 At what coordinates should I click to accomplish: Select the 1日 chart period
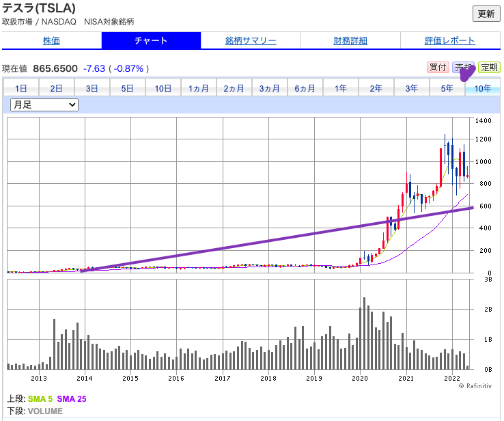[21, 88]
